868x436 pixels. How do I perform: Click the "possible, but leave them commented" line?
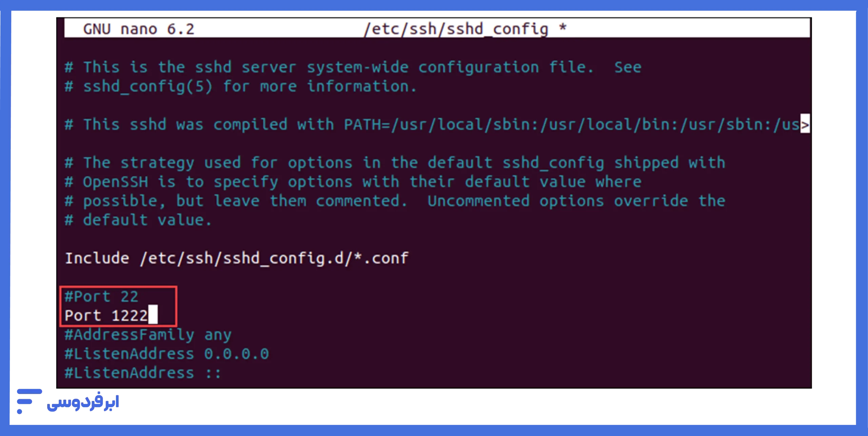395,201
